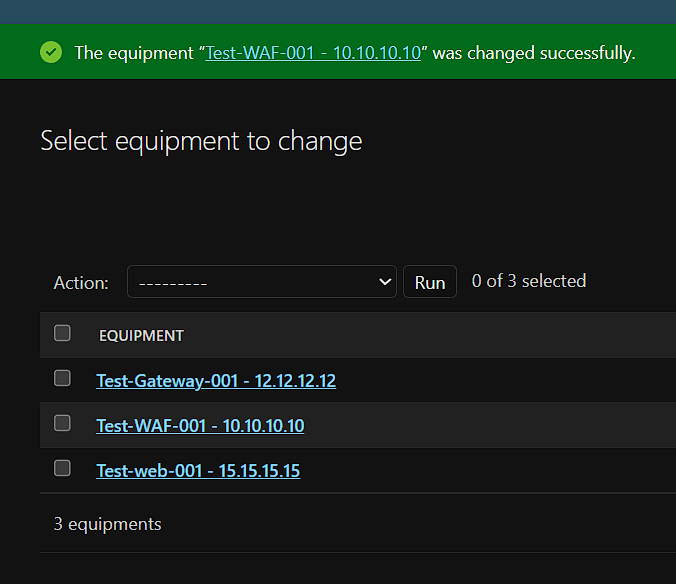
Task: Open the Action dropdown menu
Action: pyautogui.click(x=262, y=281)
